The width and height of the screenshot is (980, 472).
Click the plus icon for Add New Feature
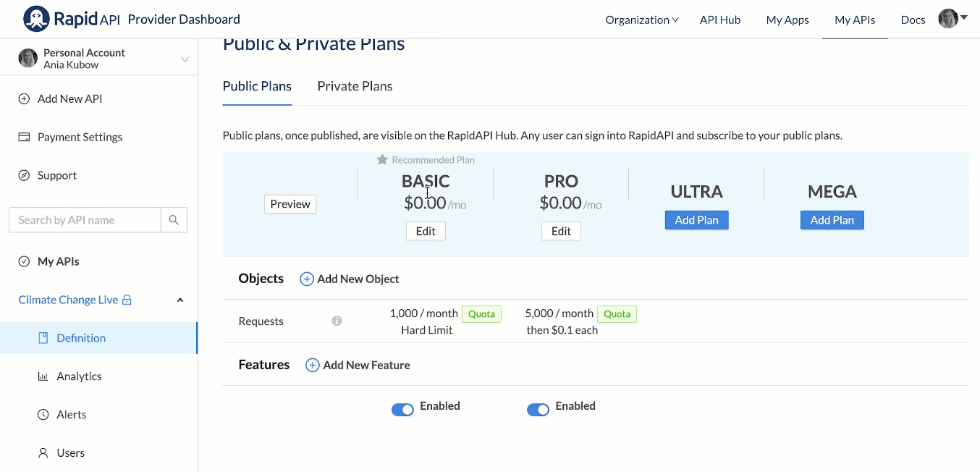pyautogui.click(x=313, y=366)
